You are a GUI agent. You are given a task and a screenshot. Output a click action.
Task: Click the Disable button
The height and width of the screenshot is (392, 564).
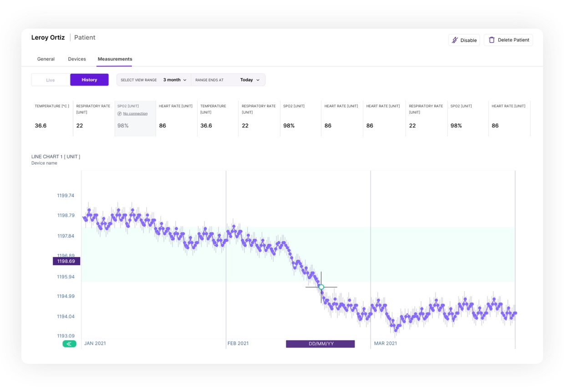pyautogui.click(x=464, y=40)
